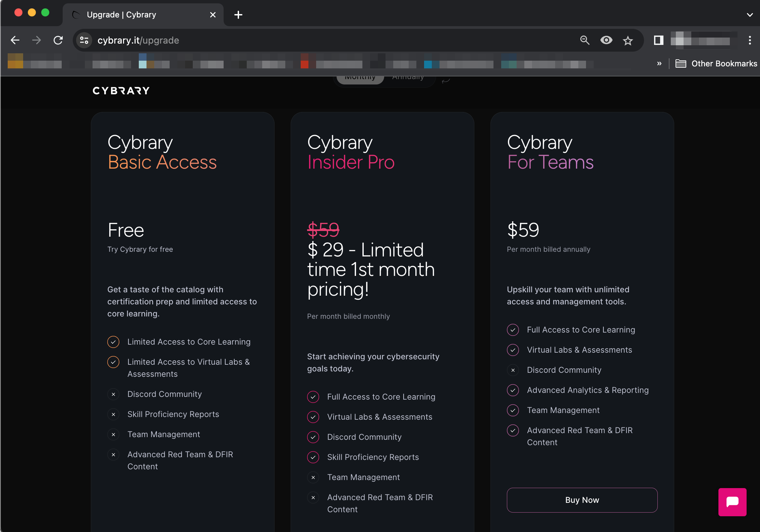Viewport: 760px width, 532px height.
Task: Click the address bar URL cybrary.it/upgrade
Action: tap(138, 40)
